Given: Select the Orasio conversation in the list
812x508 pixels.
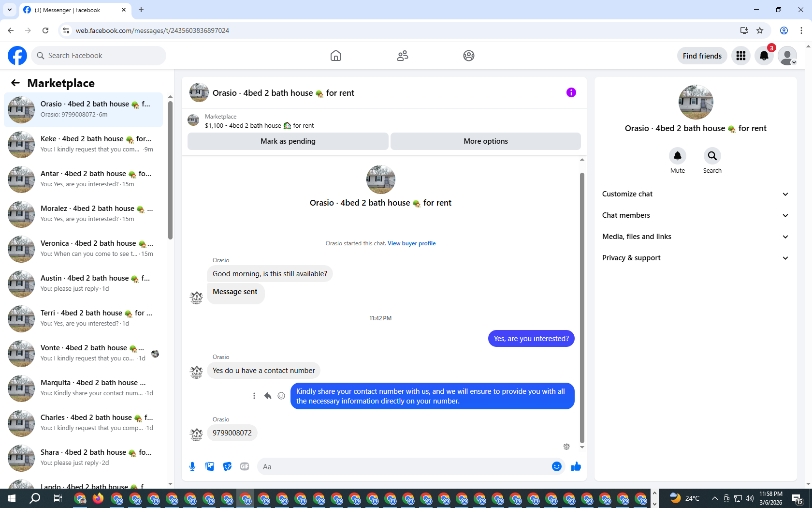Looking at the screenshot, I should (83, 109).
